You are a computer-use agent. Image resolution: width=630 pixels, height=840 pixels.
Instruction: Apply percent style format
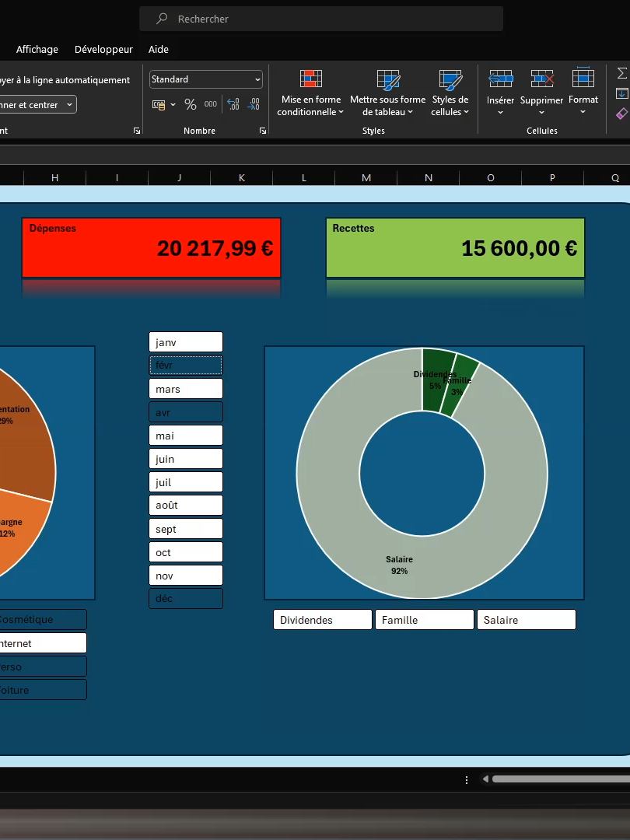[191, 104]
